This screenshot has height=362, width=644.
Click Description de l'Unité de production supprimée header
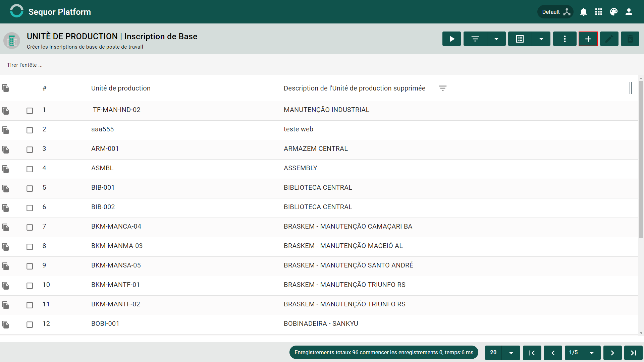tap(355, 88)
